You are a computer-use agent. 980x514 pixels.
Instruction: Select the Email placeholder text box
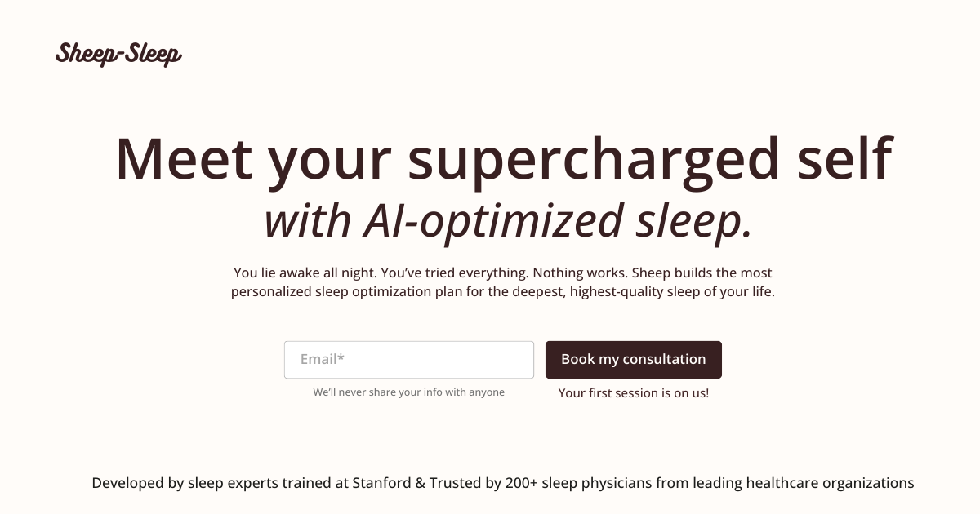pyautogui.click(x=408, y=359)
